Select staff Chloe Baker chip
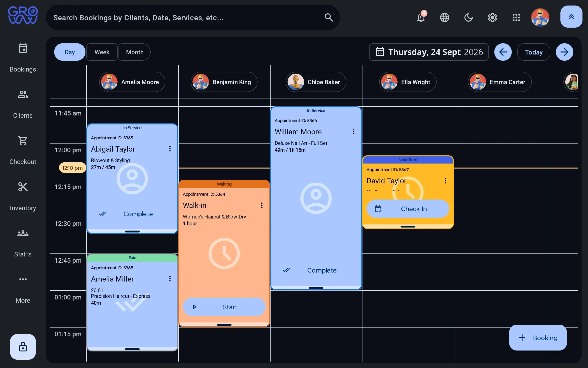 click(316, 82)
